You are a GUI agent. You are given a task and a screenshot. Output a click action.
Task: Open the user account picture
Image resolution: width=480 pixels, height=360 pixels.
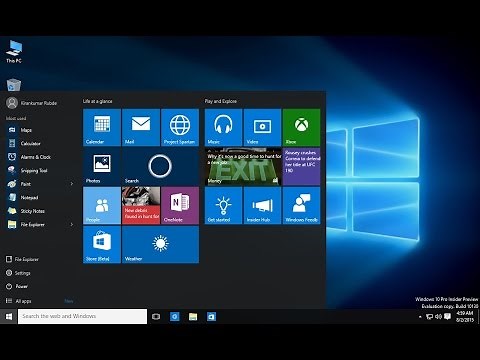point(12,103)
